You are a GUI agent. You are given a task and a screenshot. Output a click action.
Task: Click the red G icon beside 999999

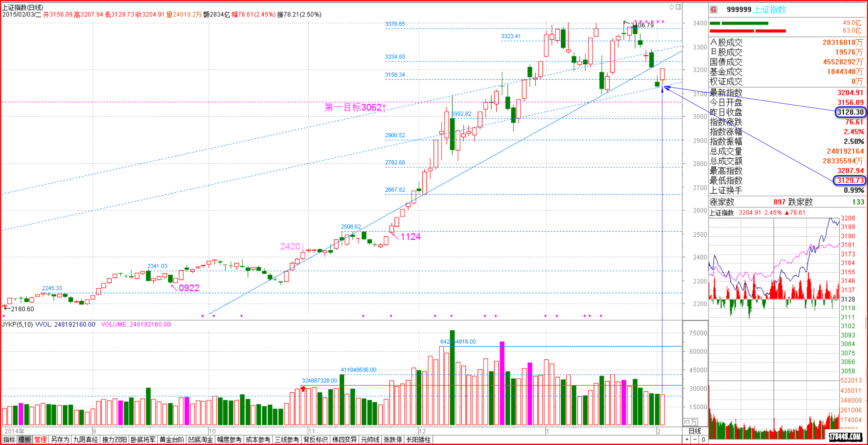coord(714,10)
